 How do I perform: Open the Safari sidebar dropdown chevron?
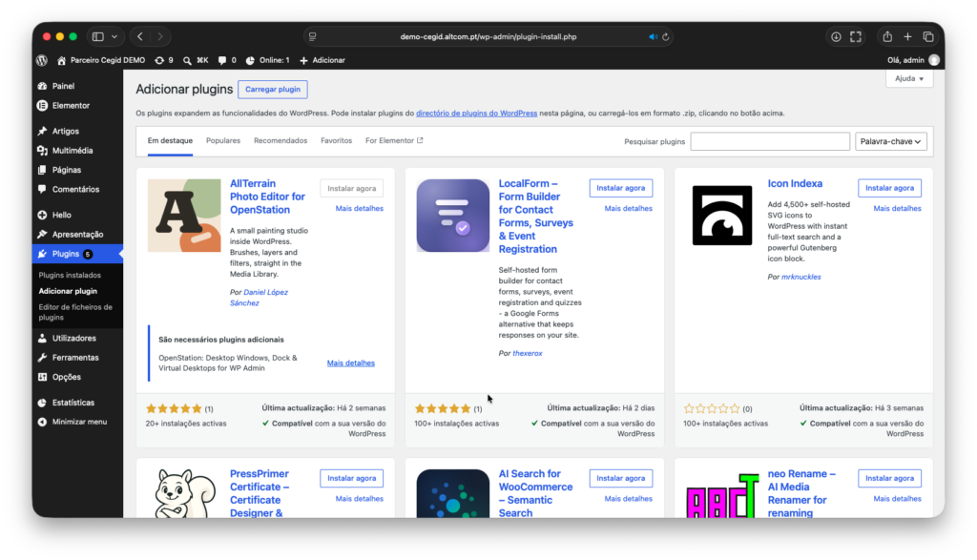[x=114, y=37]
